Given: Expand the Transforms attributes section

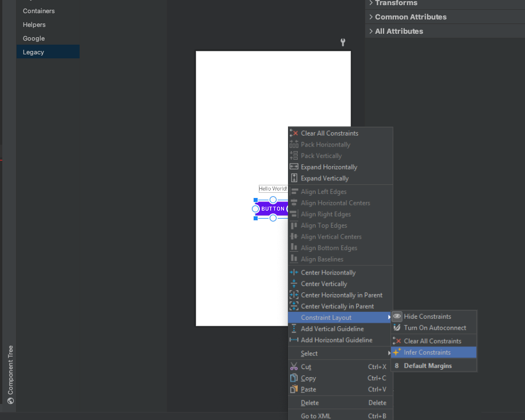Looking at the screenshot, I should pyautogui.click(x=371, y=3).
